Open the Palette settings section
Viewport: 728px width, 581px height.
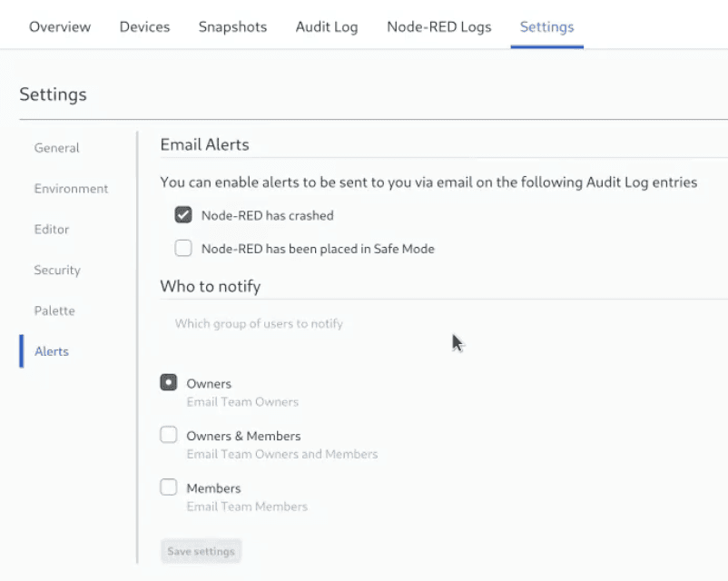coord(54,310)
